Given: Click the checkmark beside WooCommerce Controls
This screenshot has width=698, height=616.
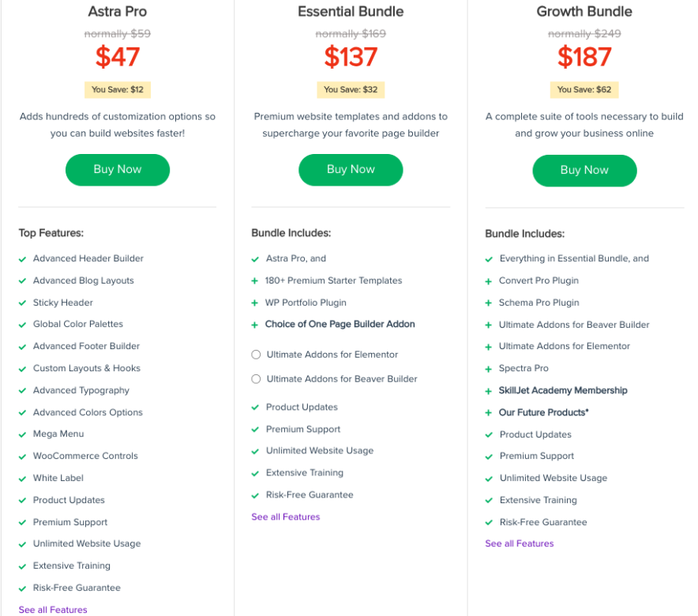Looking at the screenshot, I should pos(21,456).
